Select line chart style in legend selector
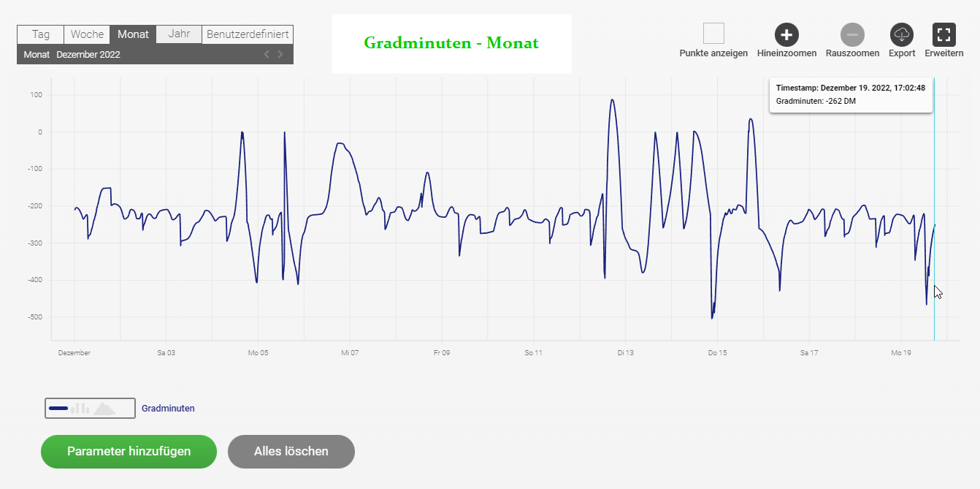 [x=58, y=408]
